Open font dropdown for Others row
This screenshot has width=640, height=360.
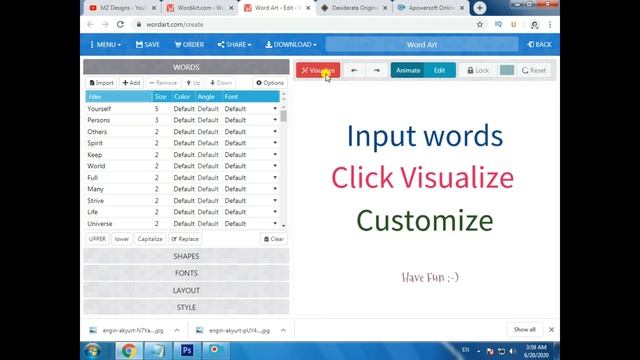[x=275, y=131]
